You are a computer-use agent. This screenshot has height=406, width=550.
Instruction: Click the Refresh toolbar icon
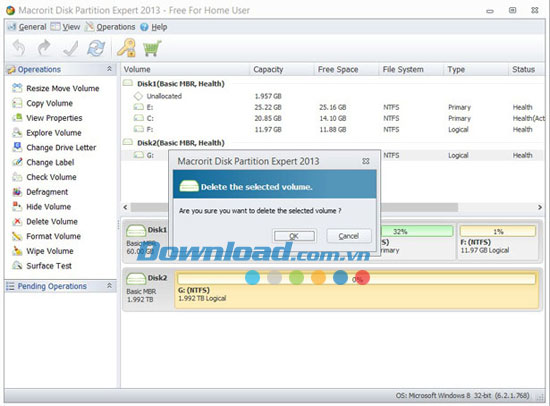pos(96,48)
